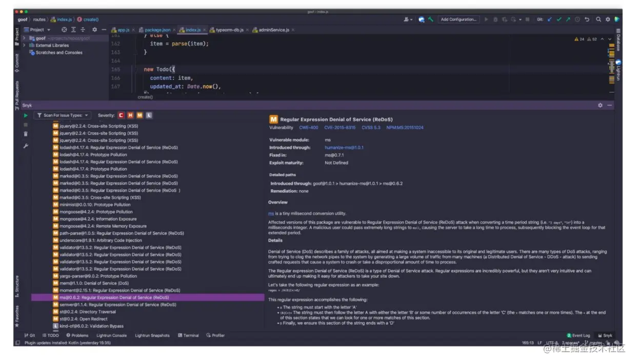
Task: Toggle the High severity filter
Action: (x=130, y=115)
